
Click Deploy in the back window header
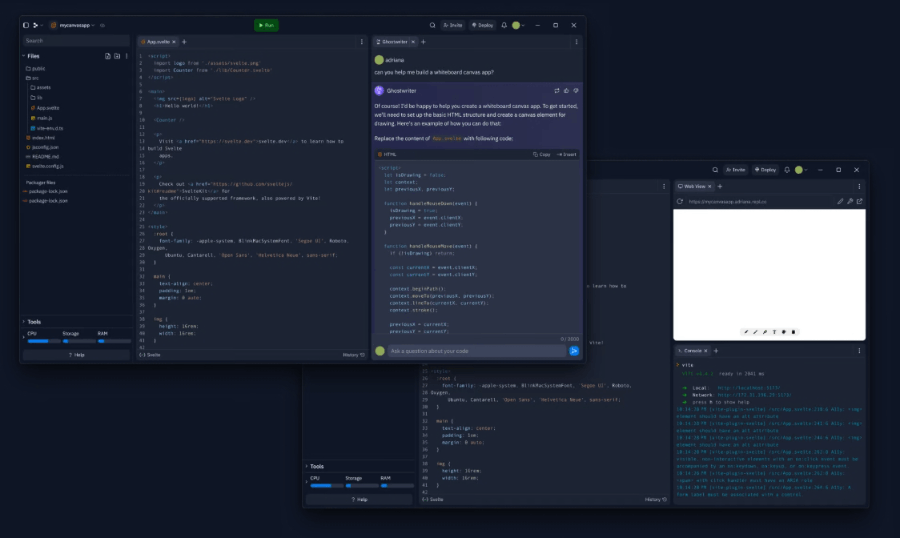765,170
